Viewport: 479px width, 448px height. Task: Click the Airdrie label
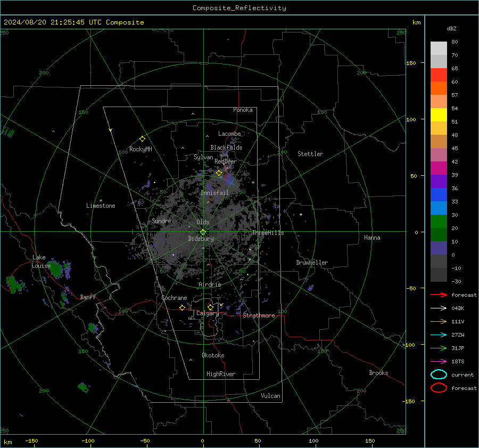[x=210, y=284]
